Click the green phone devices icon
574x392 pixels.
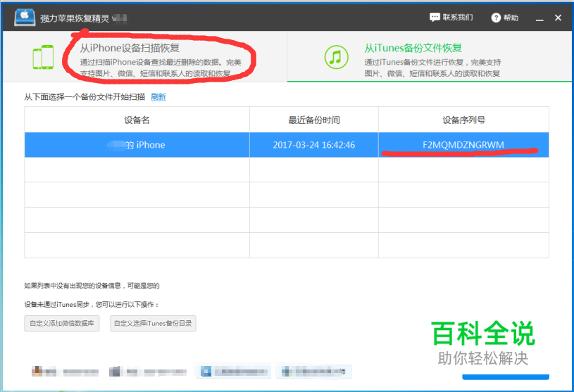pyautogui.click(x=43, y=57)
